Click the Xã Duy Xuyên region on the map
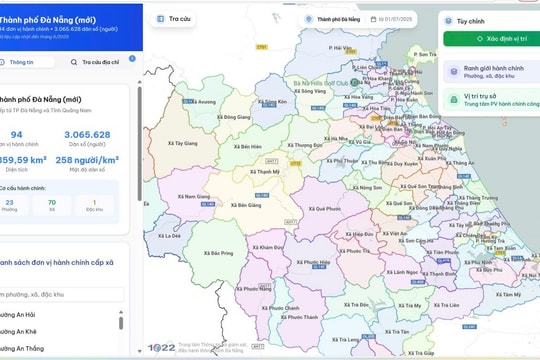540x360 pixels. click(x=402, y=164)
